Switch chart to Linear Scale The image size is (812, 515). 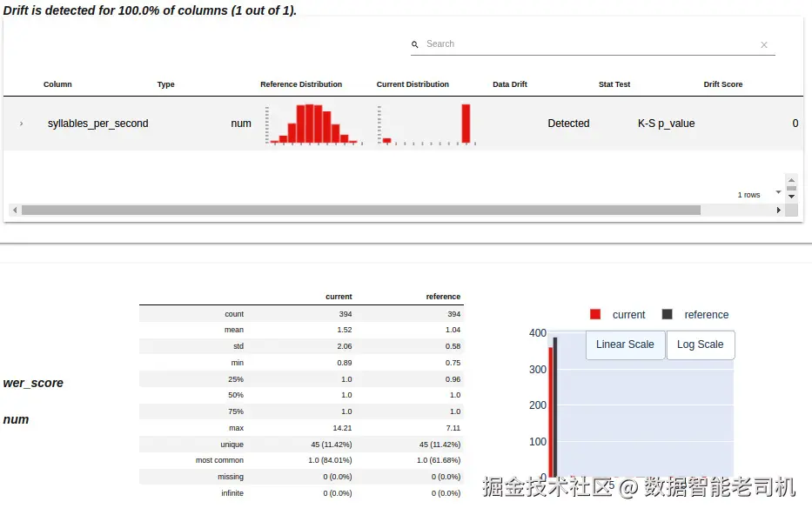(x=625, y=344)
